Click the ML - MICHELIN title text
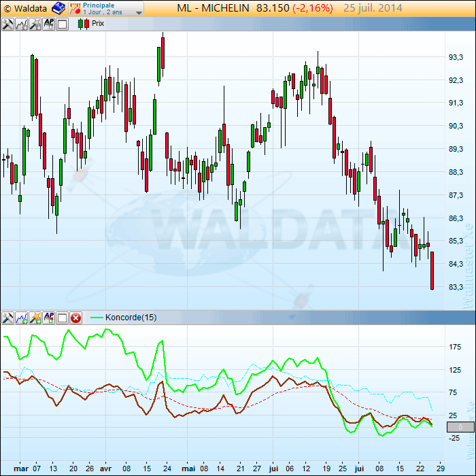 [x=213, y=8]
